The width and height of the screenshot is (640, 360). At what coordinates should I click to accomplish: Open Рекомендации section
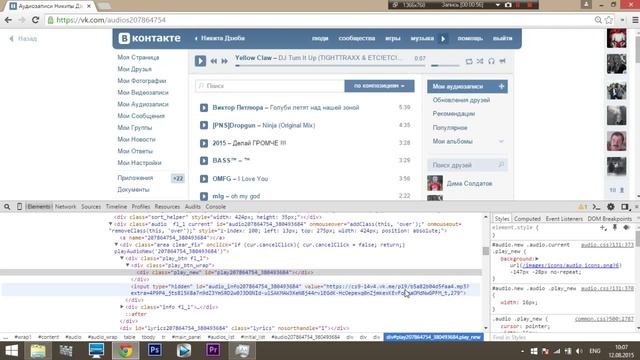click(x=453, y=113)
